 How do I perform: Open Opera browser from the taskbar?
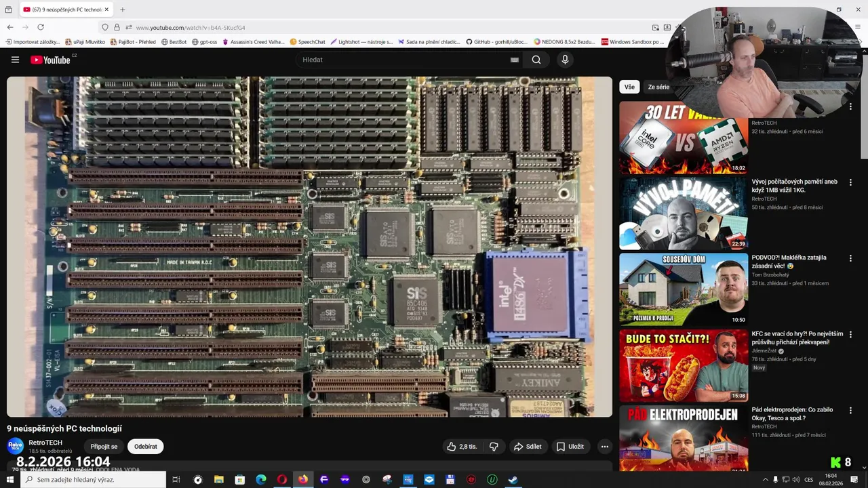282,480
